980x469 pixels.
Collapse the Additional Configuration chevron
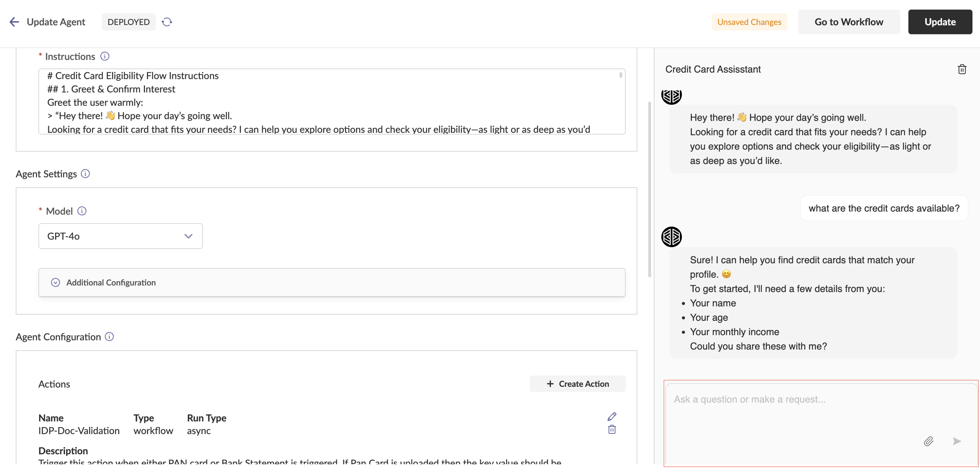56,282
